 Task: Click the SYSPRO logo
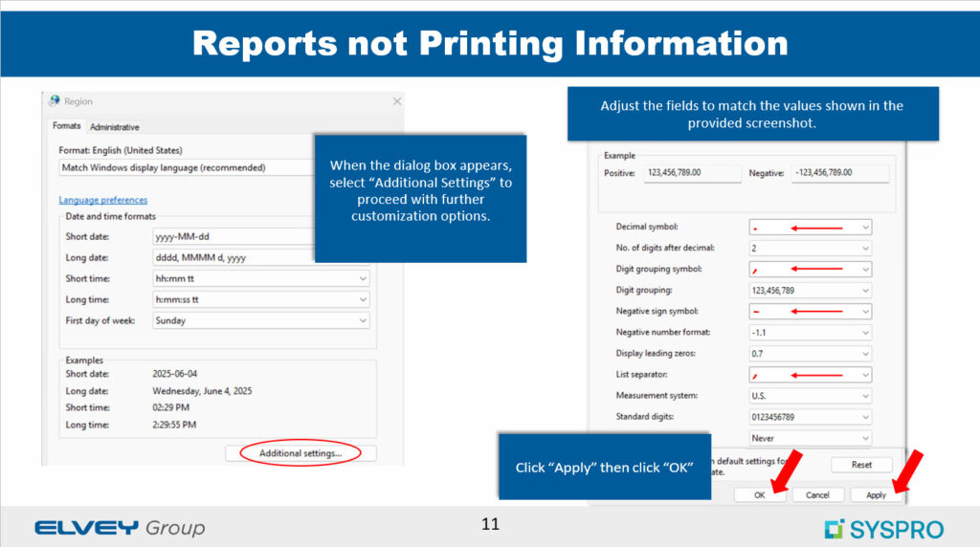[x=883, y=529]
